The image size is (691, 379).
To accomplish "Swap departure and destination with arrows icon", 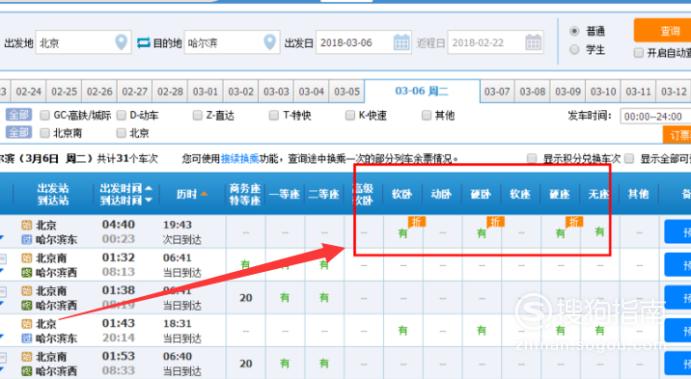I will click(x=143, y=43).
